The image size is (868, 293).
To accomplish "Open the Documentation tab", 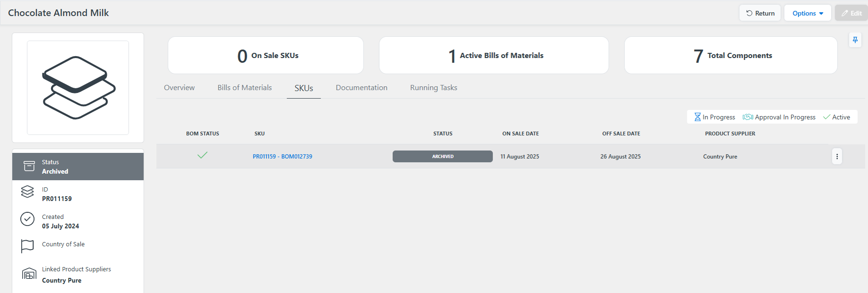I will click(x=361, y=88).
